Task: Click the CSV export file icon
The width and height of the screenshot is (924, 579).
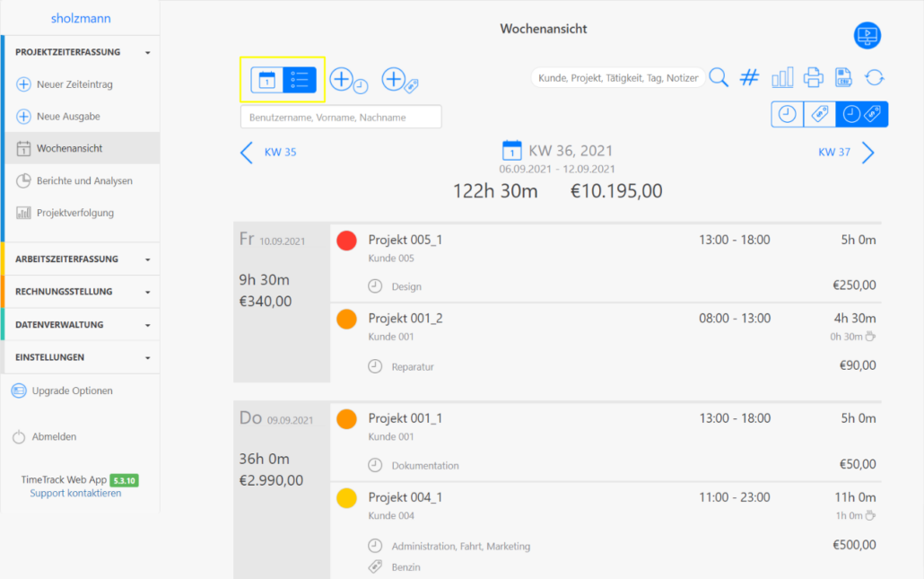Action: (843, 78)
